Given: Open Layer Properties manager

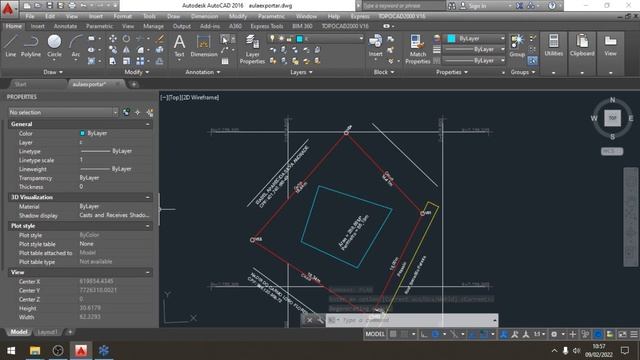Looking at the screenshot, I should click(x=252, y=49).
